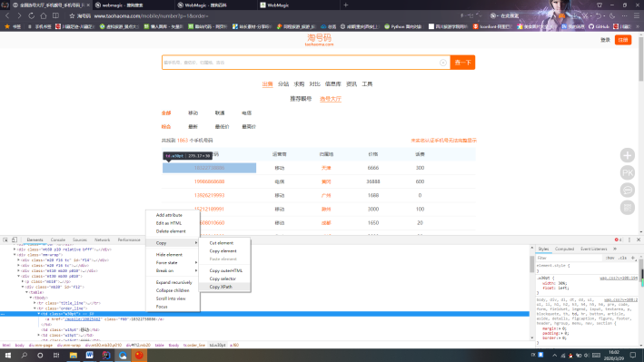Viewport: 644px width, 362px height.
Task: Add new style rule with plus icon
Action: pos(633,258)
